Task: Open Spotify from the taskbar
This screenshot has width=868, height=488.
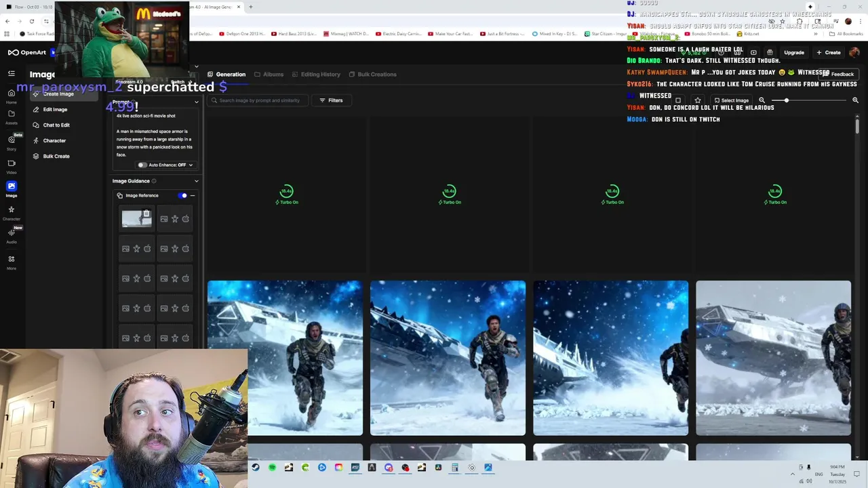Action: (272, 468)
